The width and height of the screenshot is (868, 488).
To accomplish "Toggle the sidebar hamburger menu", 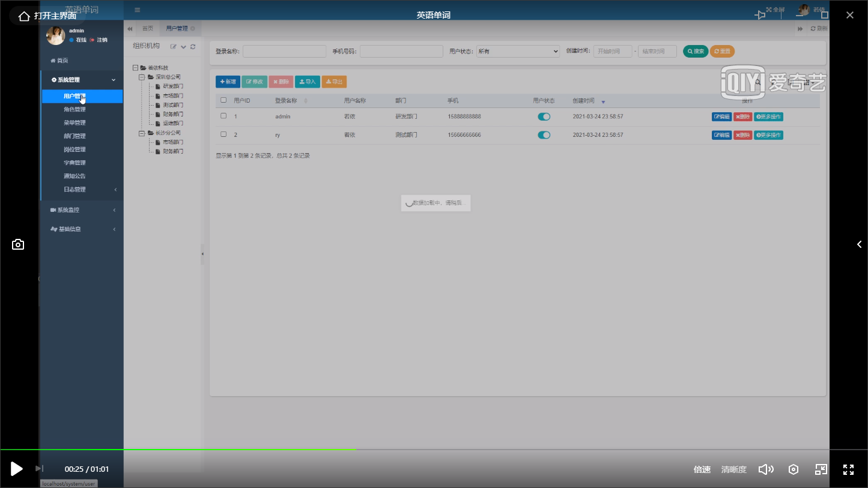I will click(x=137, y=10).
